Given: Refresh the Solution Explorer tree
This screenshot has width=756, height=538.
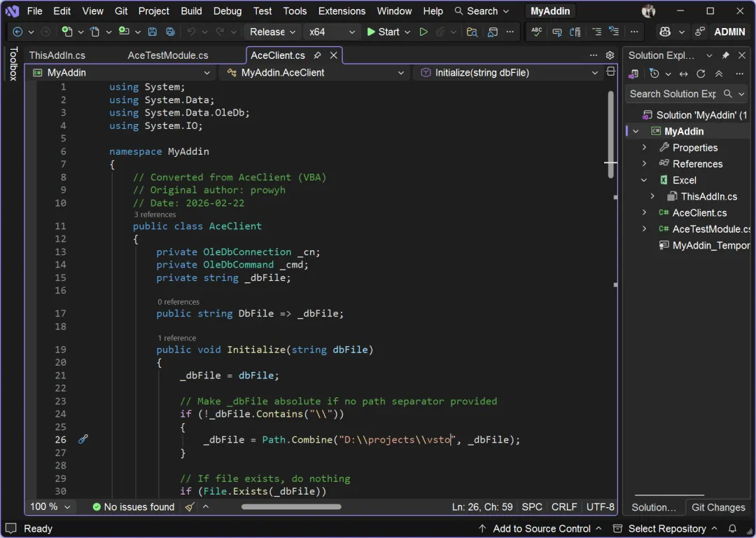Looking at the screenshot, I should point(701,74).
